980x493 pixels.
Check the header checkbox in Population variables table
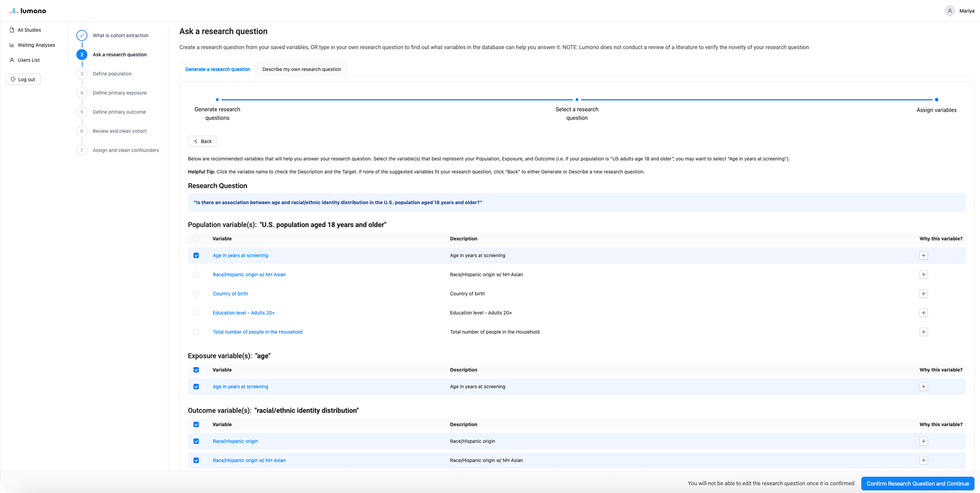click(196, 238)
